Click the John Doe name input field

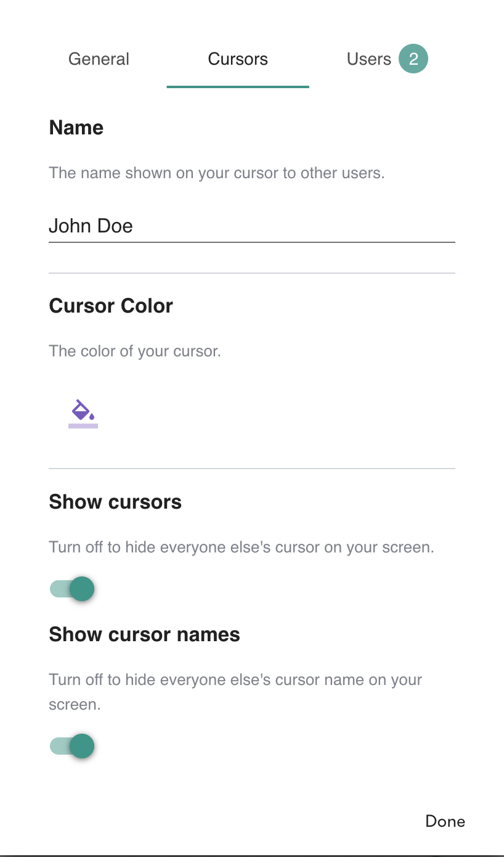click(x=251, y=226)
